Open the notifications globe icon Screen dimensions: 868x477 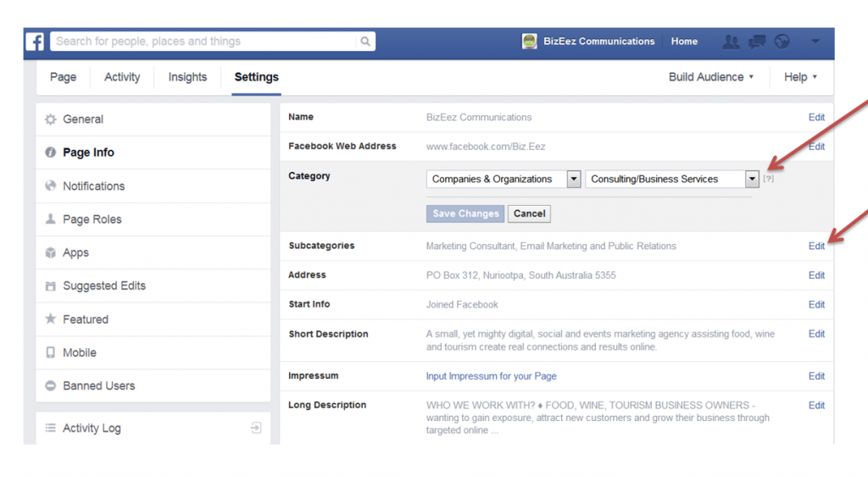point(782,42)
